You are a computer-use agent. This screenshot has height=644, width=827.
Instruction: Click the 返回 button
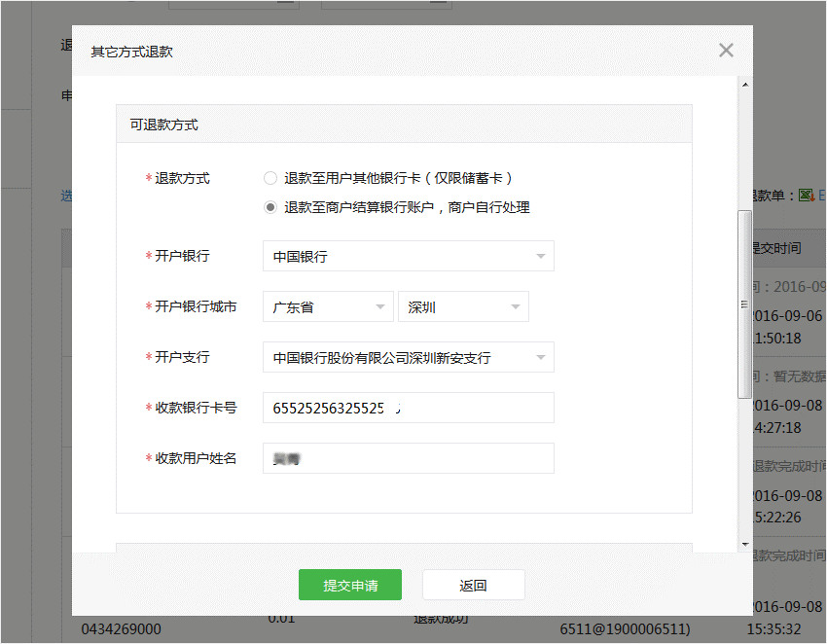point(473,585)
